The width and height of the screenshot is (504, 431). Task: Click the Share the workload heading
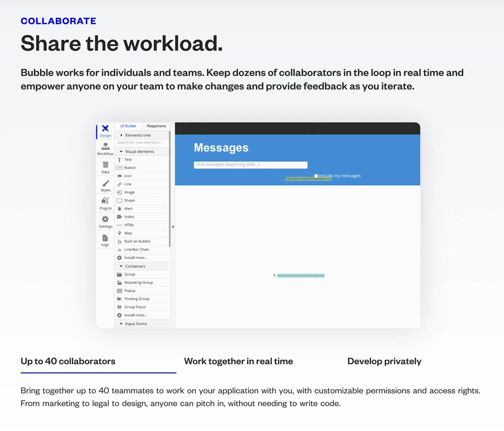pos(122,43)
